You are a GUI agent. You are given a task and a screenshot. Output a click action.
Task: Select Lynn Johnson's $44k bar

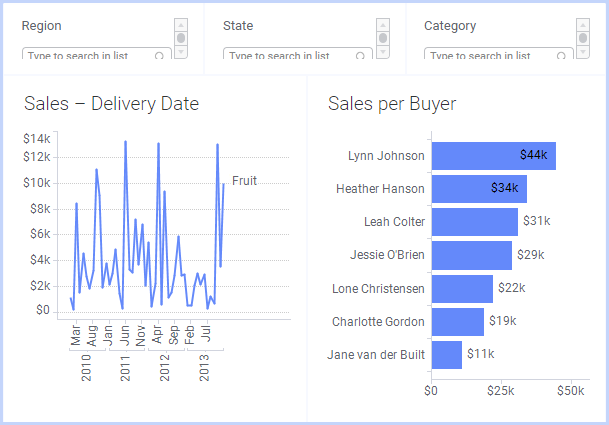(x=493, y=156)
